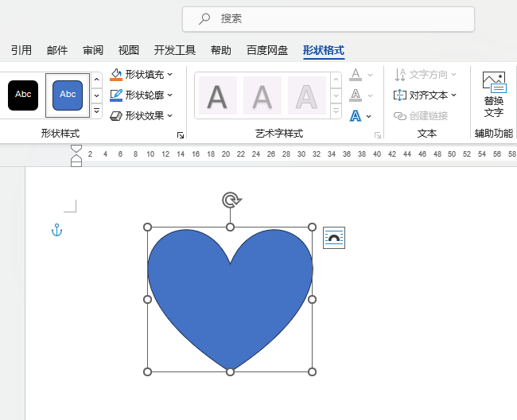Open the 形状填充 dropdown arrow
Image resolution: width=517 pixels, height=420 pixels.
pyautogui.click(x=170, y=75)
